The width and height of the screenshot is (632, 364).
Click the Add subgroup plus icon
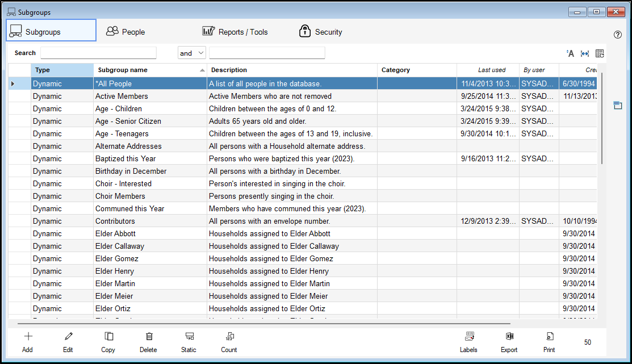pos(27,337)
